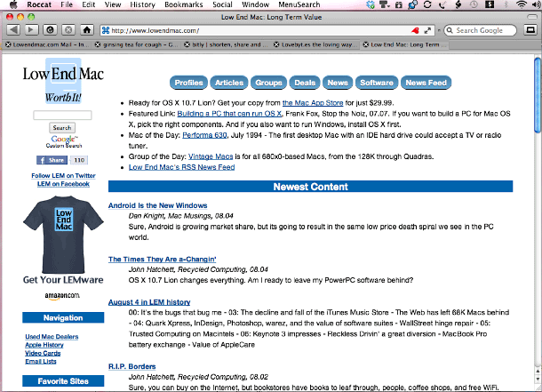The width and height of the screenshot is (542, 392).
Task: Open the Performa 630 link
Action: [204, 135]
